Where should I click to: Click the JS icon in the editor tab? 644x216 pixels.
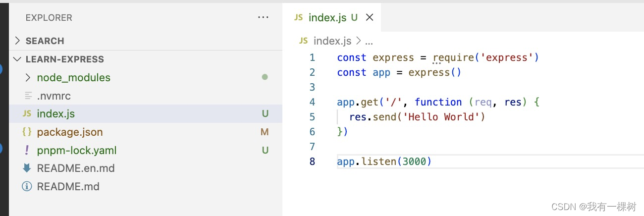point(298,18)
